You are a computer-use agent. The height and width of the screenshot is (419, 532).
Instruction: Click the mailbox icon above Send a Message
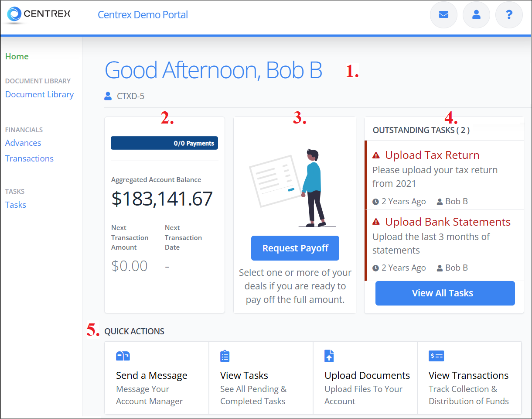coord(123,356)
